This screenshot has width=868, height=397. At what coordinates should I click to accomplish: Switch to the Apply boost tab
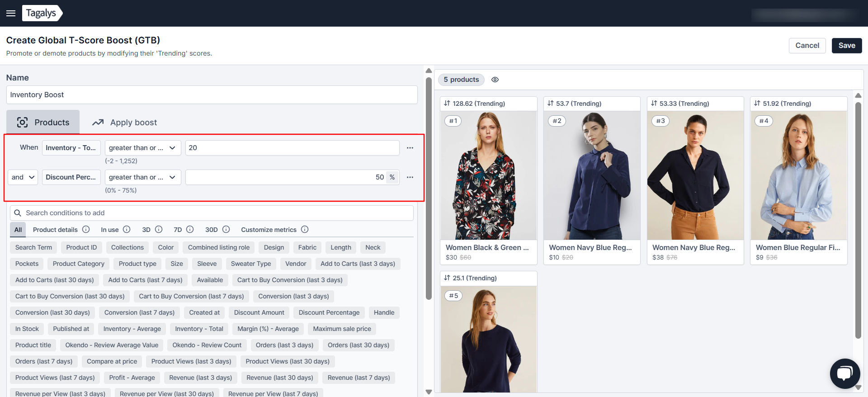coord(124,123)
